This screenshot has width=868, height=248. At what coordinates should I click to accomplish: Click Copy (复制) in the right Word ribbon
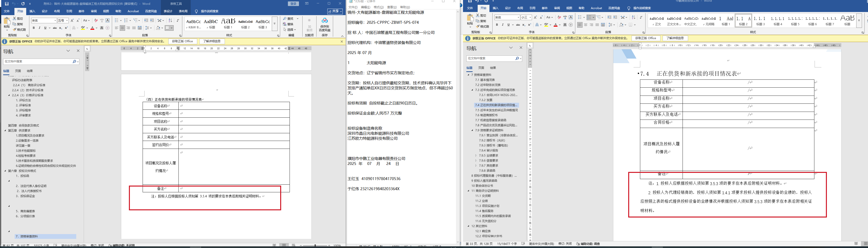(481, 21)
